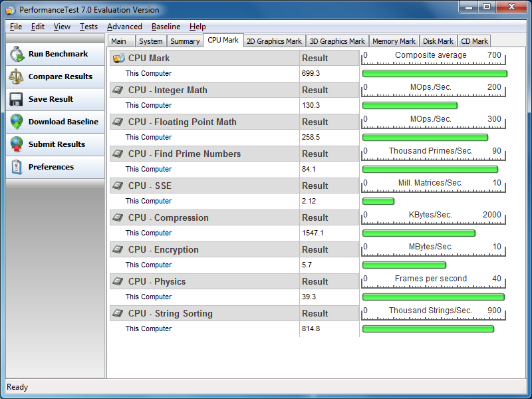Click the Ready status bar text

click(17, 387)
